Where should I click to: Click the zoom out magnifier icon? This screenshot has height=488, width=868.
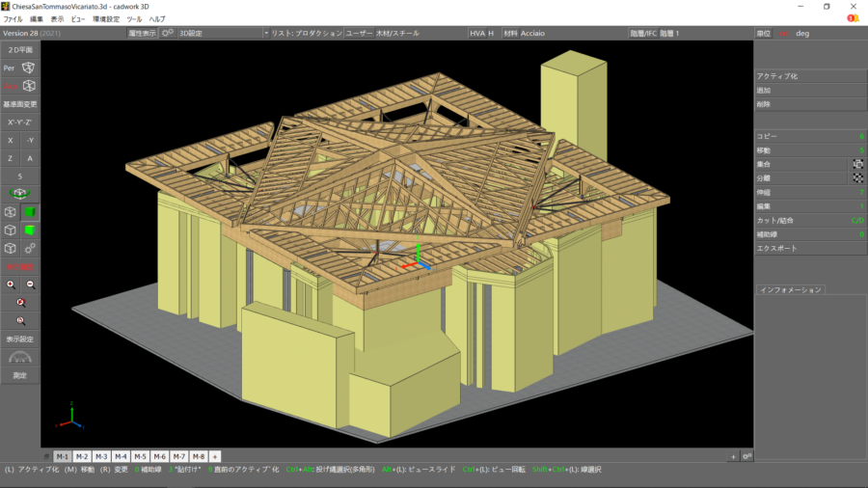click(x=30, y=285)
